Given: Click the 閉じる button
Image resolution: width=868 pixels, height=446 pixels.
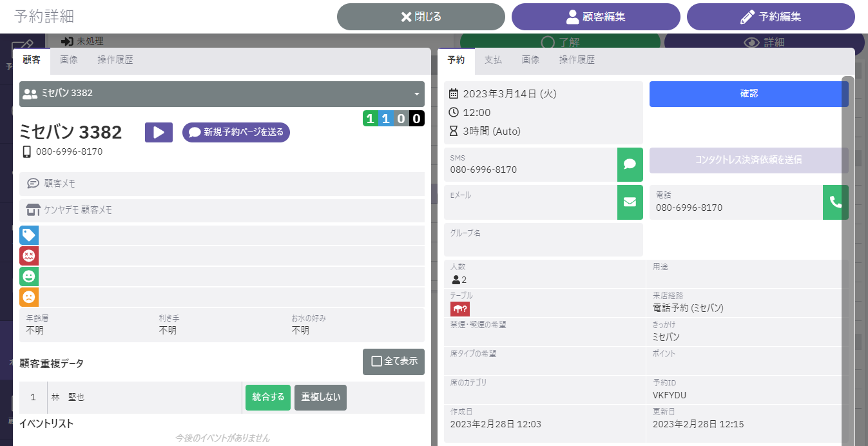Looking at the screenshot, I should click(421, 17).
